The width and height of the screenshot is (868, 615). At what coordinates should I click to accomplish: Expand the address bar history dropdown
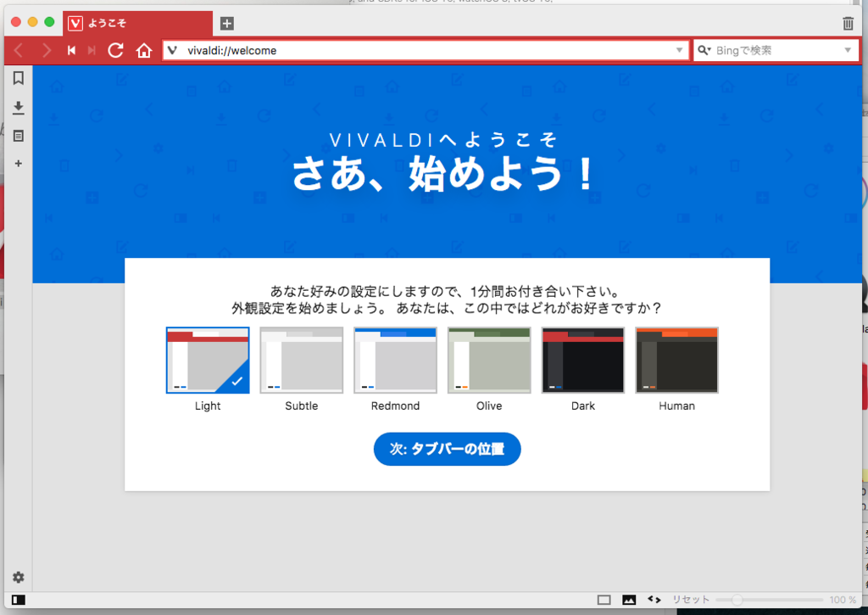[679, 50]
